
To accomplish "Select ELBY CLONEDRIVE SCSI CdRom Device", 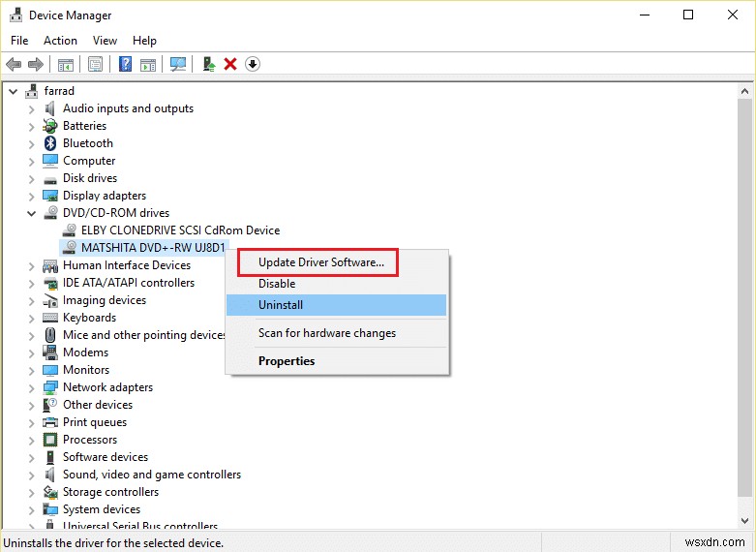I will (180, 230).
